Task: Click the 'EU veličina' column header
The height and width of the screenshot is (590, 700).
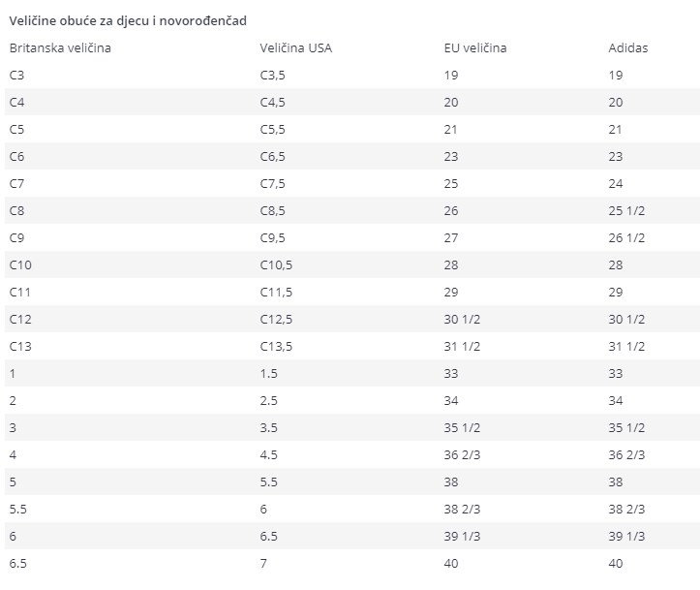Action: 475,47
